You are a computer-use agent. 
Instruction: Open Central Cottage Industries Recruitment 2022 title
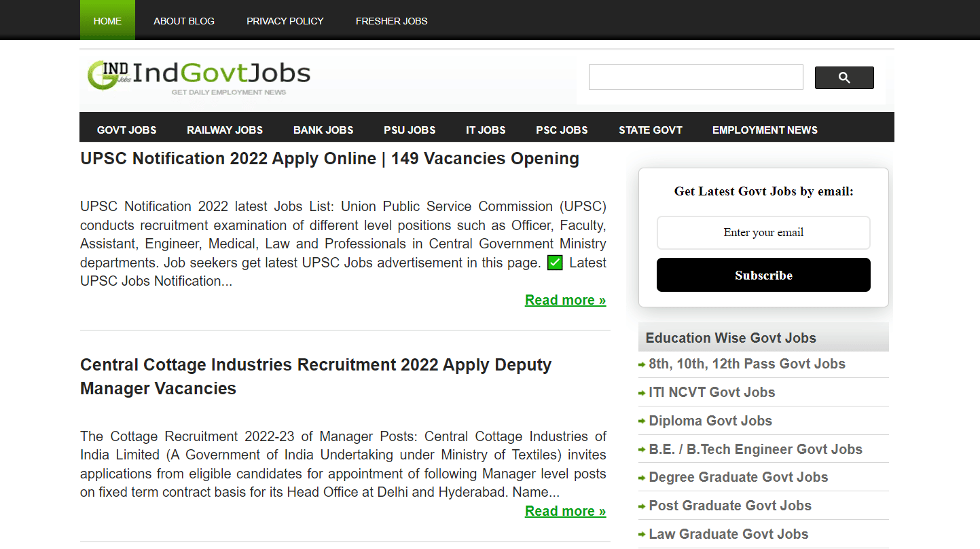(x=316, y=377)
